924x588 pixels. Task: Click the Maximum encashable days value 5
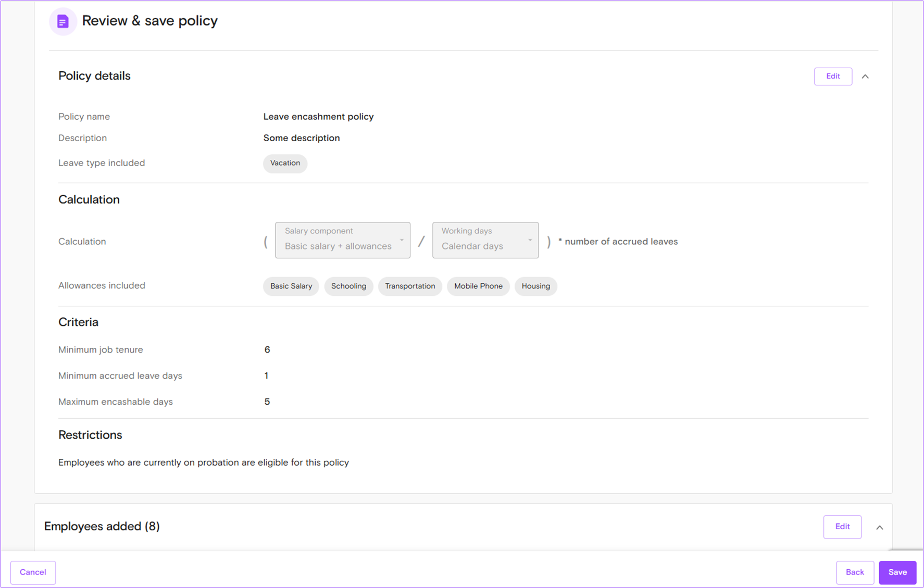[267, 402]
